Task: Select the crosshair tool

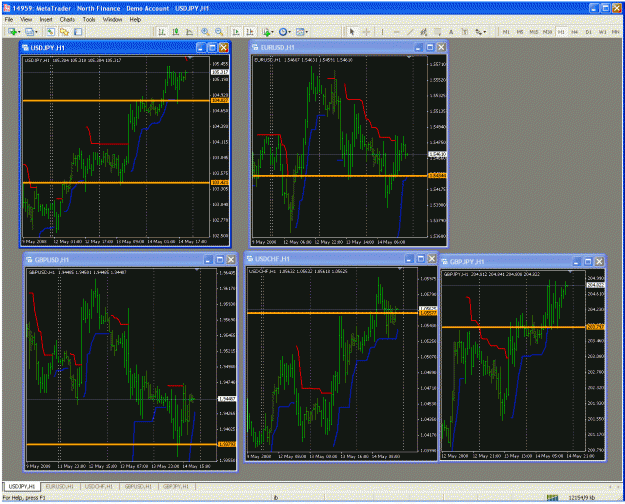Action: (366, 32)
